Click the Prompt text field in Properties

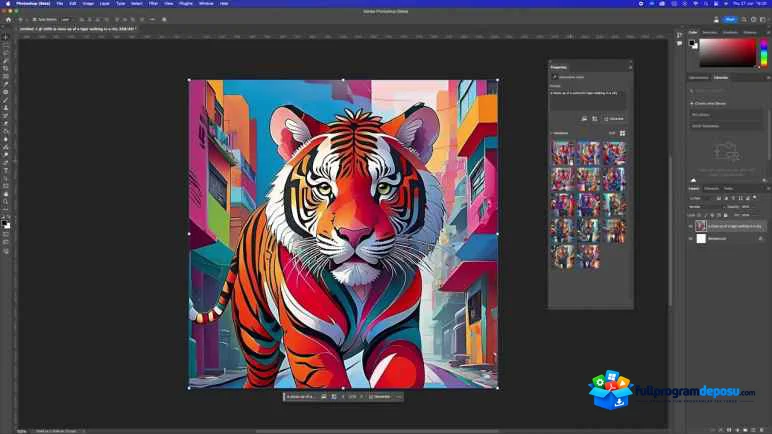coord(588,100)
